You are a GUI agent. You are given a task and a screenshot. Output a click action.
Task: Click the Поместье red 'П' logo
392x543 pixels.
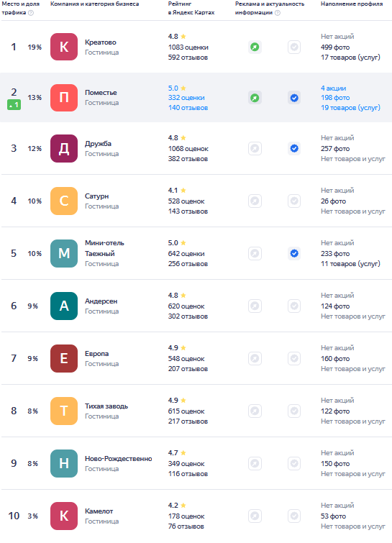click(x=64, y=98)
